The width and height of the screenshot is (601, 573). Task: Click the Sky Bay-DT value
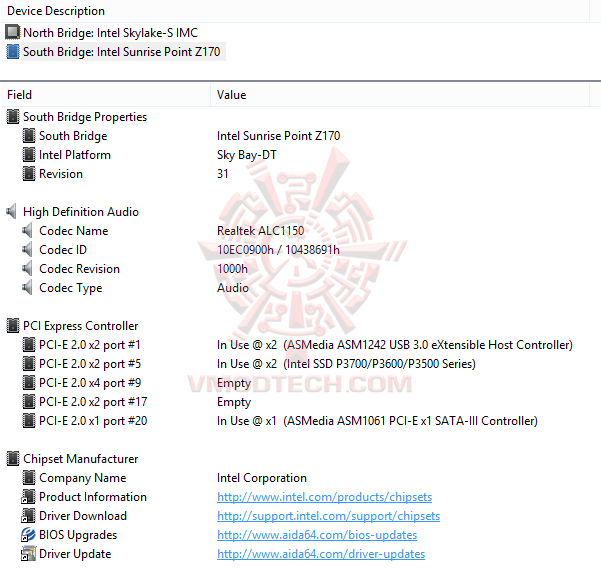[247, 155]
